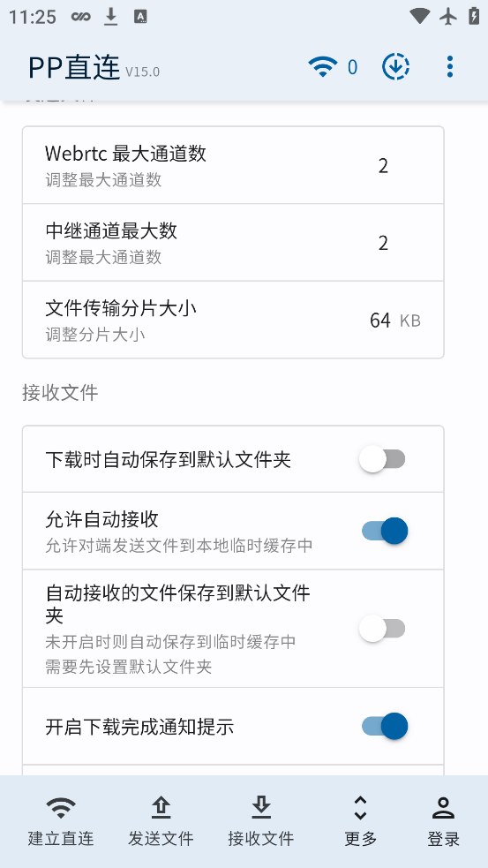Screen dimensions: 488x868
Task: Disable the 允许自动接收 switch
Action: (385, 531)
